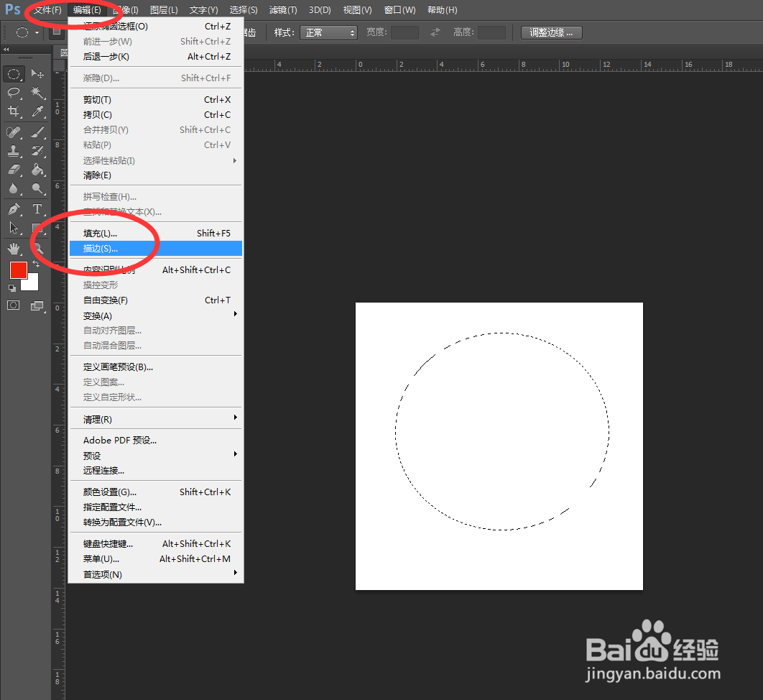Select the Brush tool

pos(37,132)
